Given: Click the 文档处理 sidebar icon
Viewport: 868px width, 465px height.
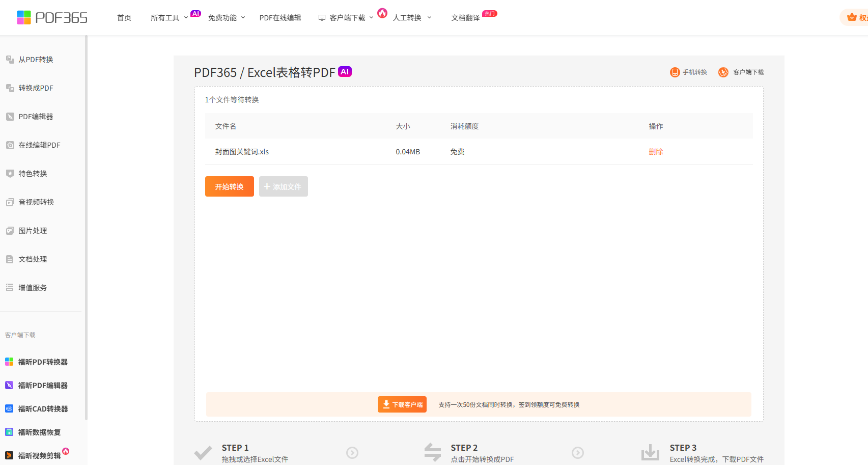Looking at the screenshot, I should 10,259.
